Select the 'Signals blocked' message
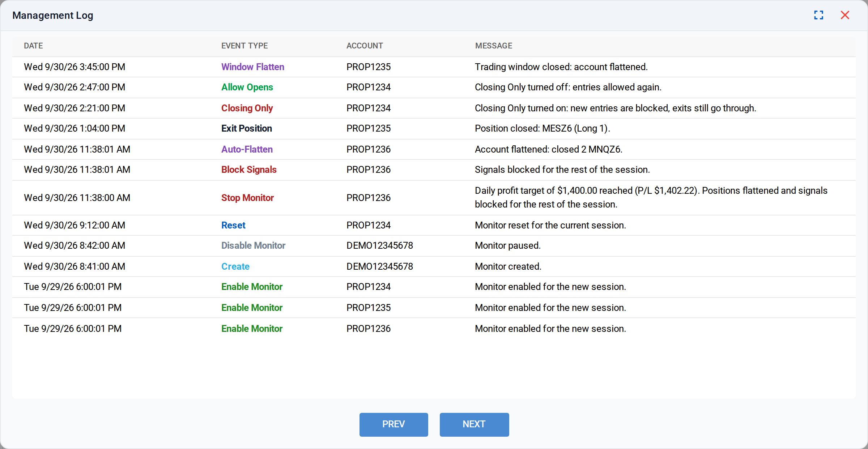868x449 pixels. click(562, 170)
